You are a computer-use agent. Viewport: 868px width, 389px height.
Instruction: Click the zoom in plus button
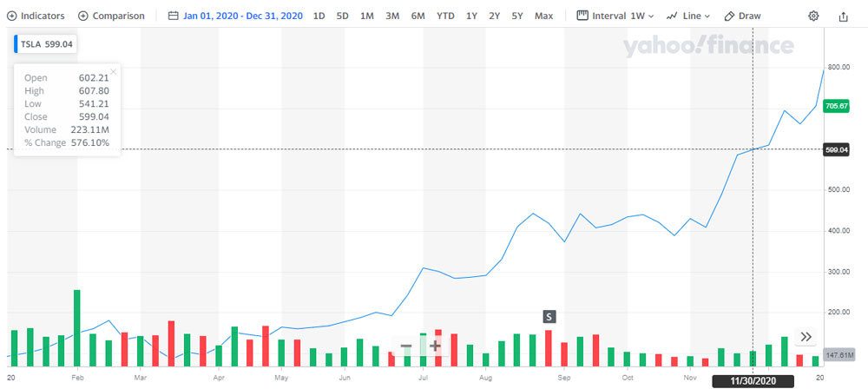(435, 346)
